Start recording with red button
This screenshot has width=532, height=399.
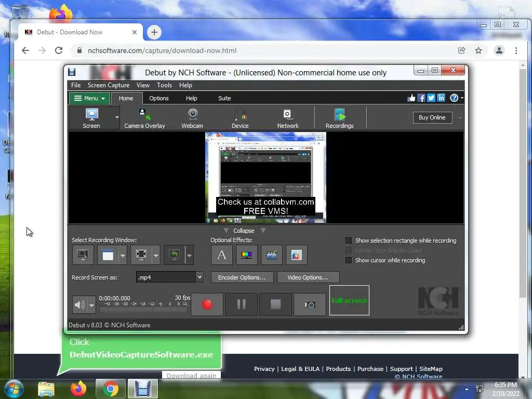207,304
